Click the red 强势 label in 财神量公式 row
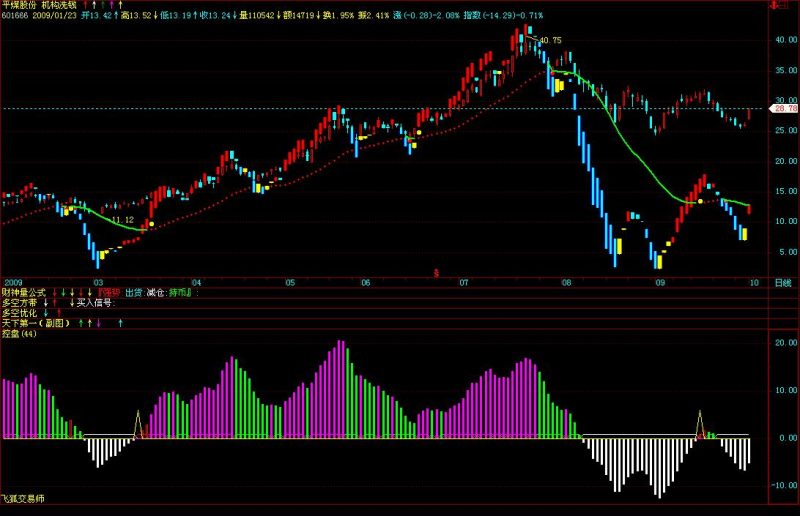 [x=109, y=293]
